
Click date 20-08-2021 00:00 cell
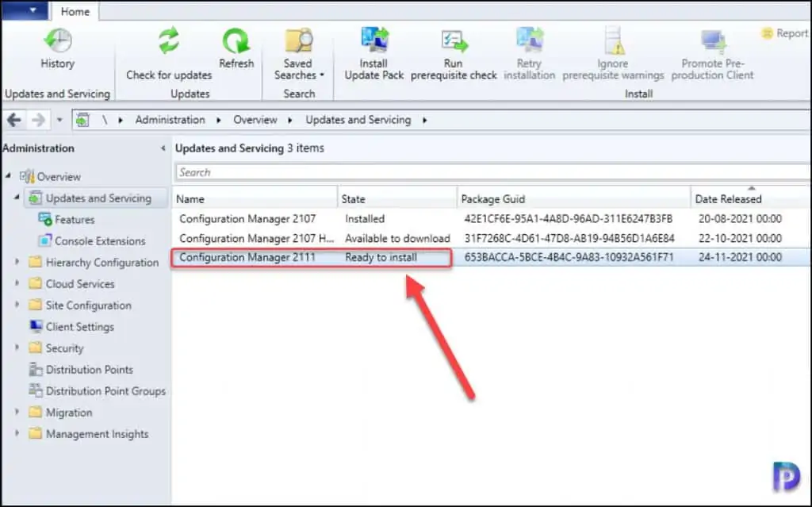tap(740, 219)
